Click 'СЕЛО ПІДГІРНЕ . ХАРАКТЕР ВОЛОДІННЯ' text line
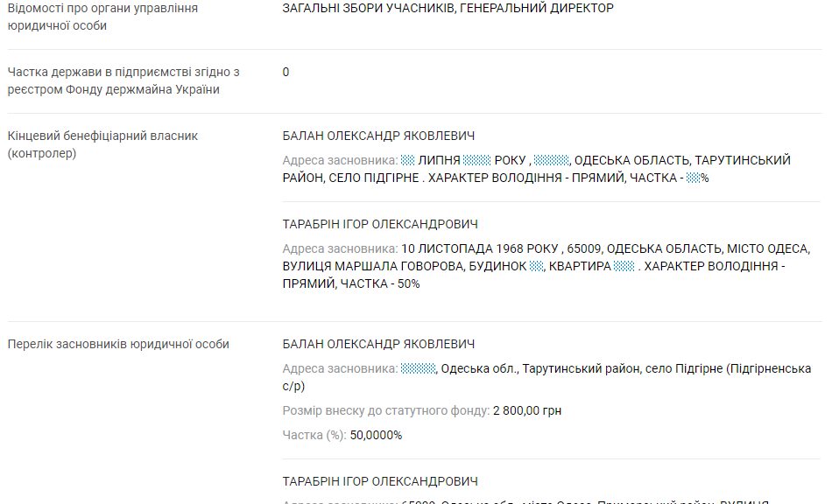 click(445, 178)
